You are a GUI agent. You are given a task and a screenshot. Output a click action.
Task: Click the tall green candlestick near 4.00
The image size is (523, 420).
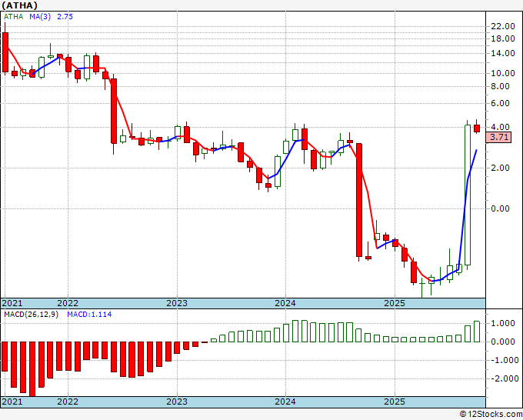(x=468, y=195)
